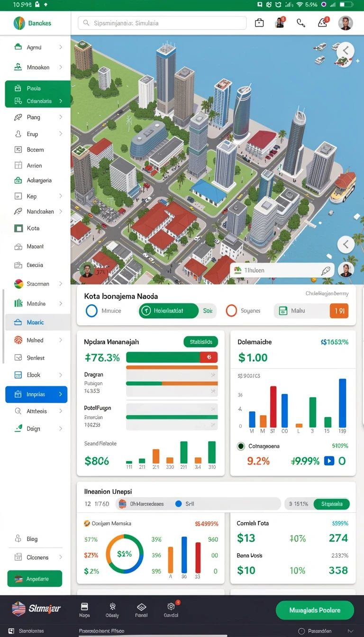The height and width of the screenshot is (637, 364).
Task: Expand the Cloonens sidebar chevron
Action: 61,557
